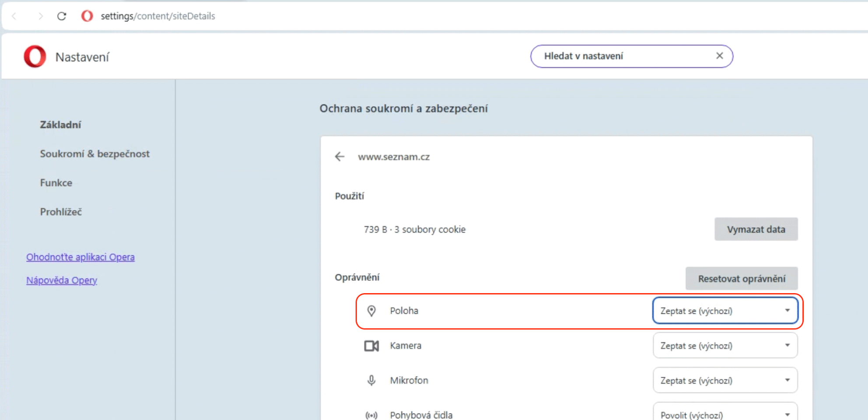
Task: Open the Kamera permission dropdown
Action: coord(725,346)
